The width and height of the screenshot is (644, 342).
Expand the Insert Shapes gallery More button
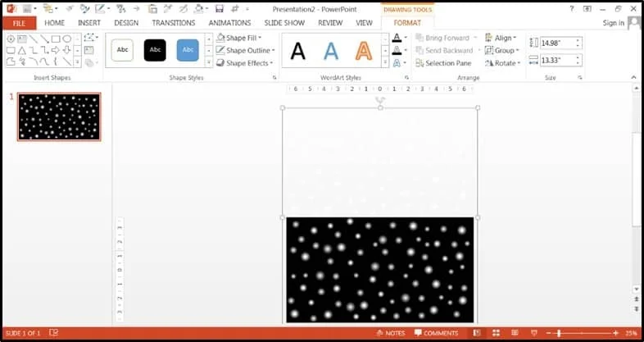(x=77, y=62)
